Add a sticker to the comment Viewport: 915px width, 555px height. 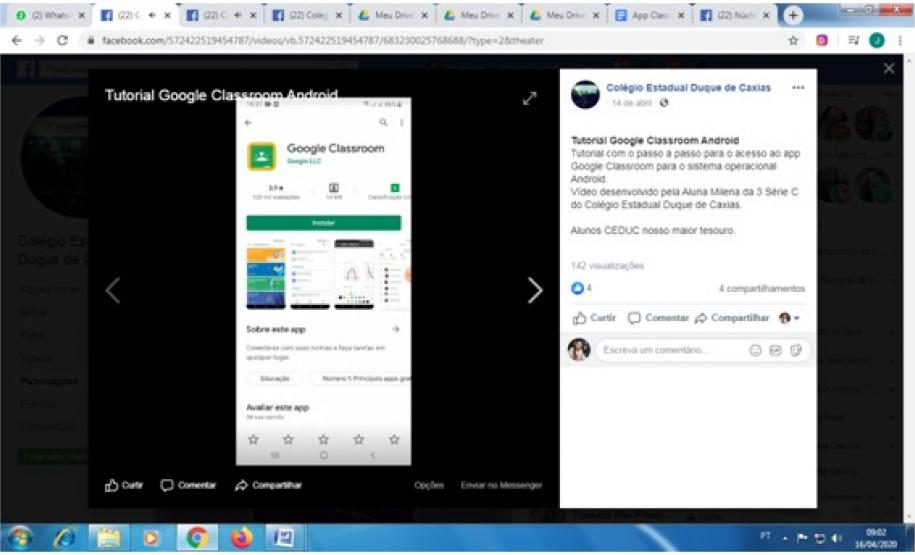pyautogui.click(x=796, y=350)
